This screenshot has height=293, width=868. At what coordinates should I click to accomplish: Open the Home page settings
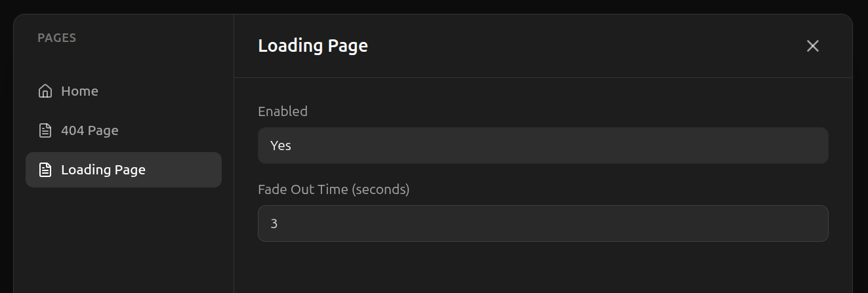point(79,91)
